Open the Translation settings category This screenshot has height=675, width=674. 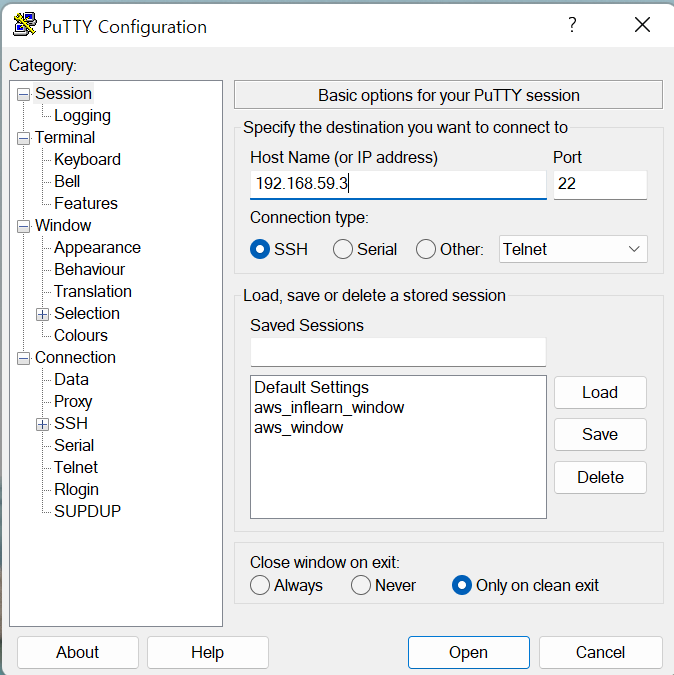click(93, 291)
